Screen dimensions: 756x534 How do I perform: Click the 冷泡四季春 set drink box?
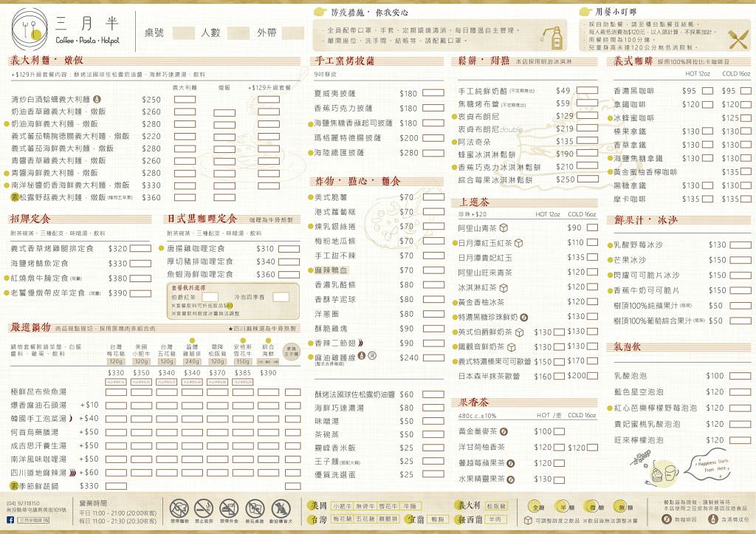[281, 297]
